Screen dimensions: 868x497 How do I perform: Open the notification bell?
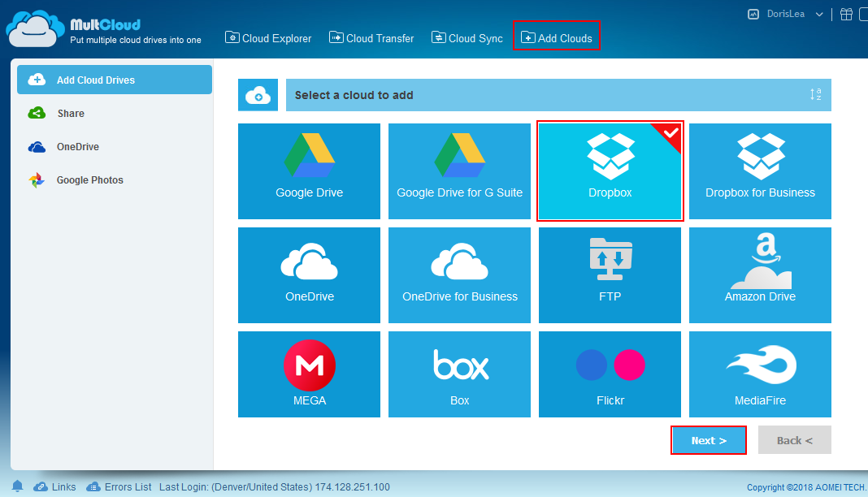[18, 486]
